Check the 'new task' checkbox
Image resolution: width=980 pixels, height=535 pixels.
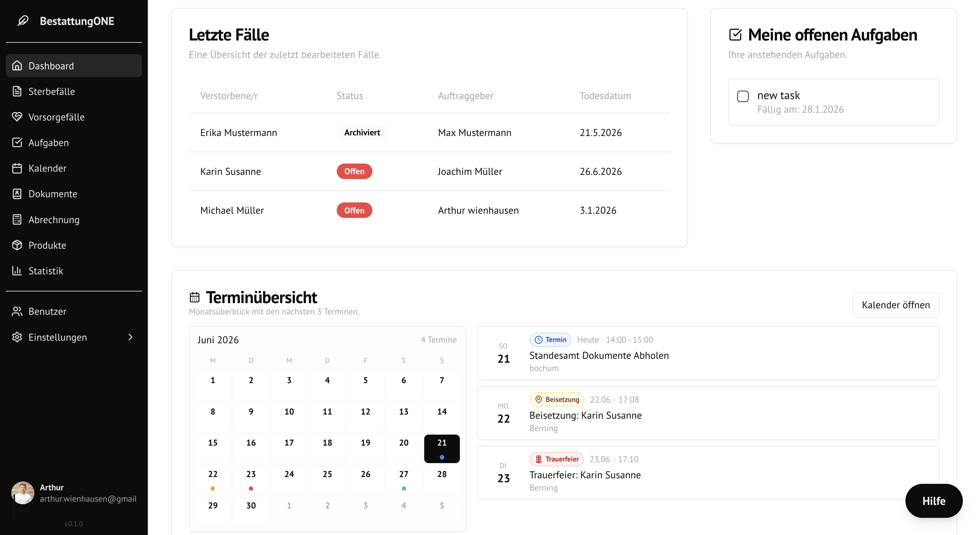tap(742, 96)
